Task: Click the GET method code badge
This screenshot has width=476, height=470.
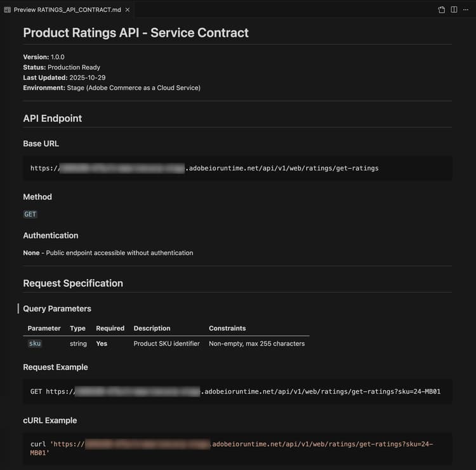Action: pyautogui.click(x=30, y=214)
